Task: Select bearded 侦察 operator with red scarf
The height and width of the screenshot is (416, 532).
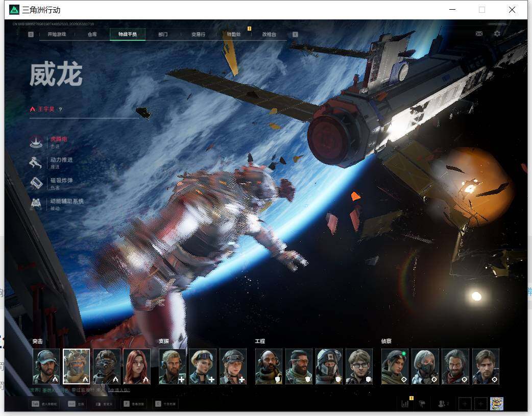Action: [455, 366]
